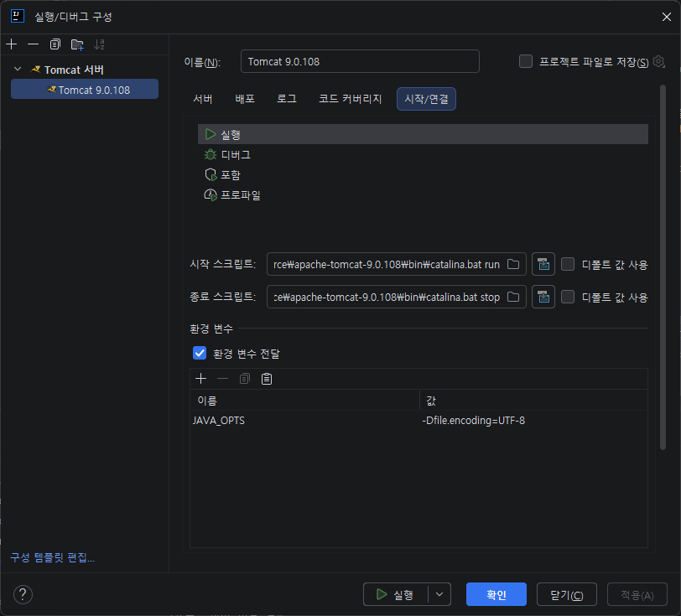Click the shield icon beside 포함
681x616 pixels.
(211, 174)
